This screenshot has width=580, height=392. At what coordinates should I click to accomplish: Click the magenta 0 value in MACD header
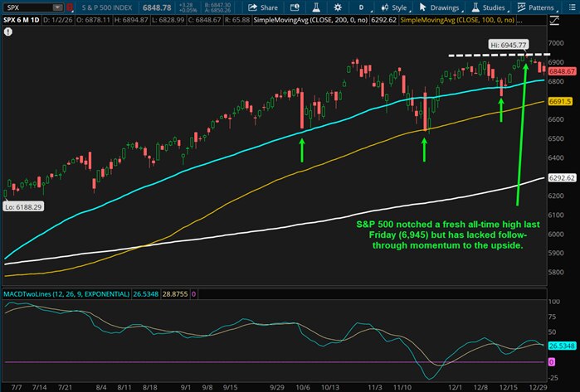(x=194, y=294)
